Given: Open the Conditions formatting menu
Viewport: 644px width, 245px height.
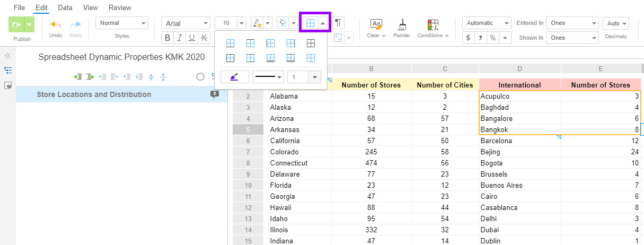Looking at the screenshot, I should [433, 29].
